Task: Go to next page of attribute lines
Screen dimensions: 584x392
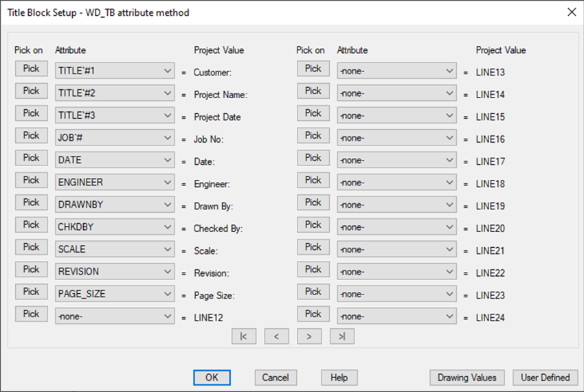Action: point(309,336)
